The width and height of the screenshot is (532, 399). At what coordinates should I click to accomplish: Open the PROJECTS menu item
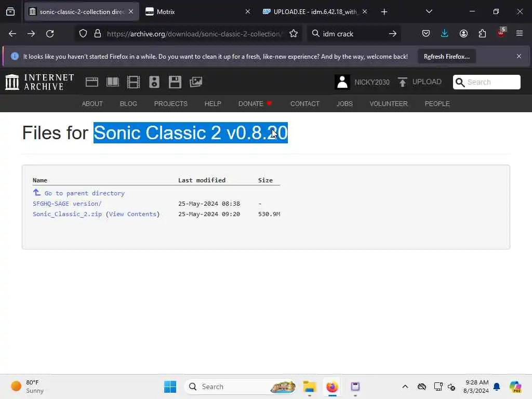coord(170,104)
